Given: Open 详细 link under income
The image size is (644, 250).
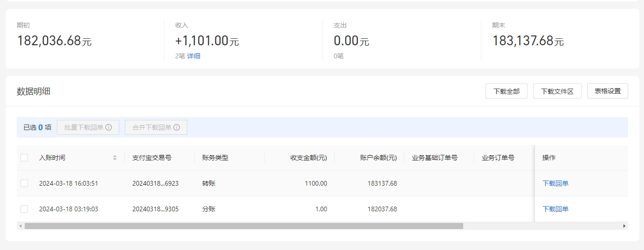Looking at the screenshot, I should click(x=194, y=56).
